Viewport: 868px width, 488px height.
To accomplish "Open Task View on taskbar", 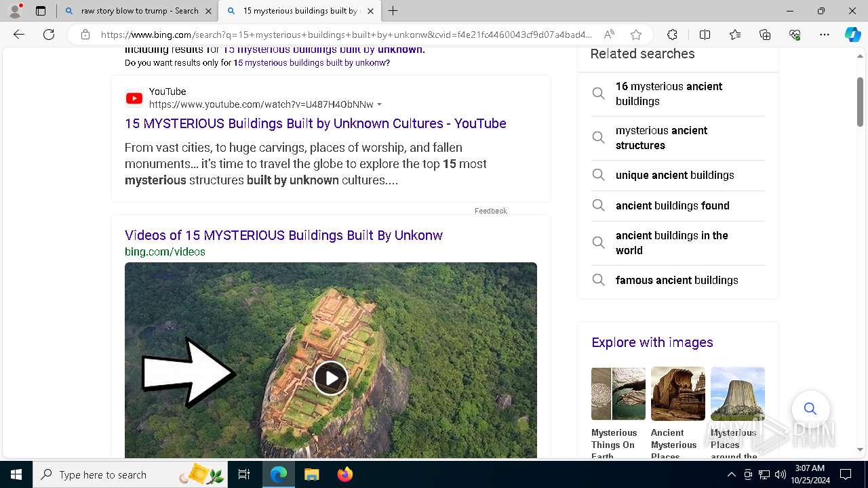I will pos(244,474).
